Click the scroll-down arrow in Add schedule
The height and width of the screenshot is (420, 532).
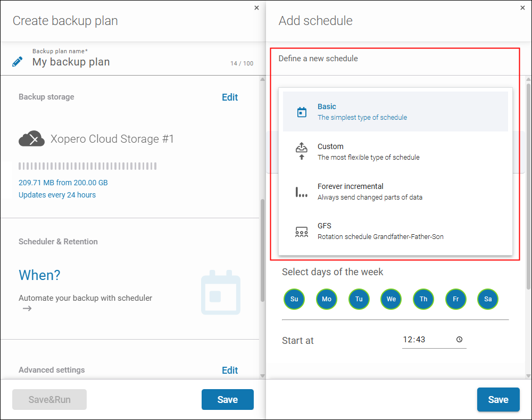pos(528,375)
